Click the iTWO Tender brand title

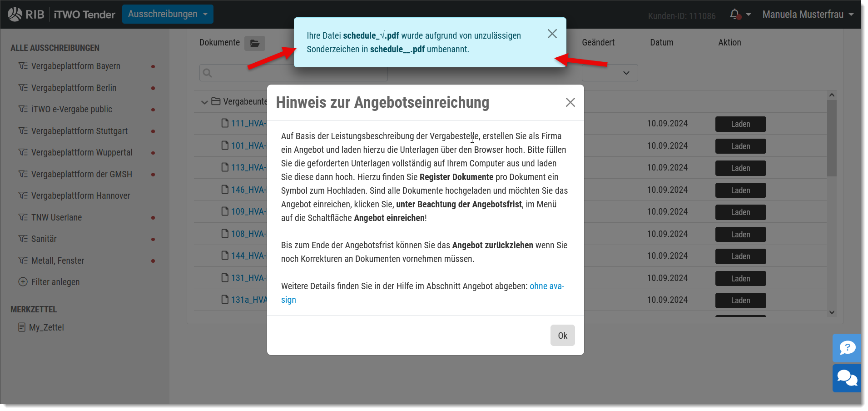84,15
